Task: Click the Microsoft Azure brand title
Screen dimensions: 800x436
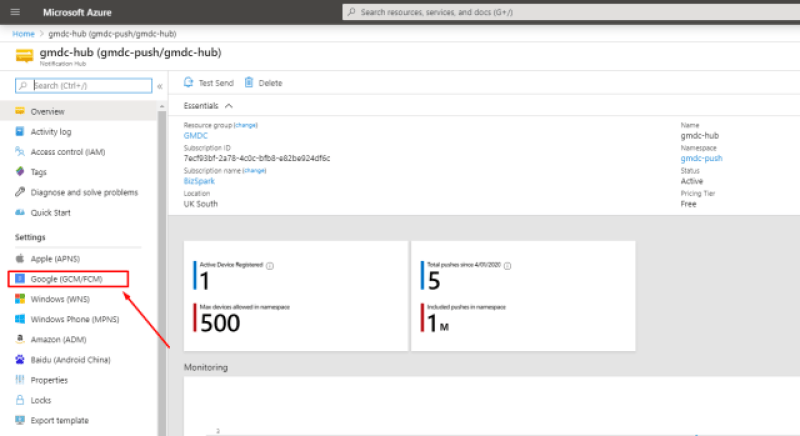Action: (77, 12)
